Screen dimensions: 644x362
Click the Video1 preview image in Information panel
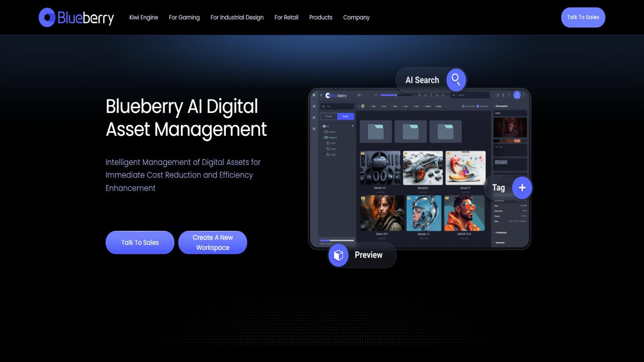click(510, 127)
